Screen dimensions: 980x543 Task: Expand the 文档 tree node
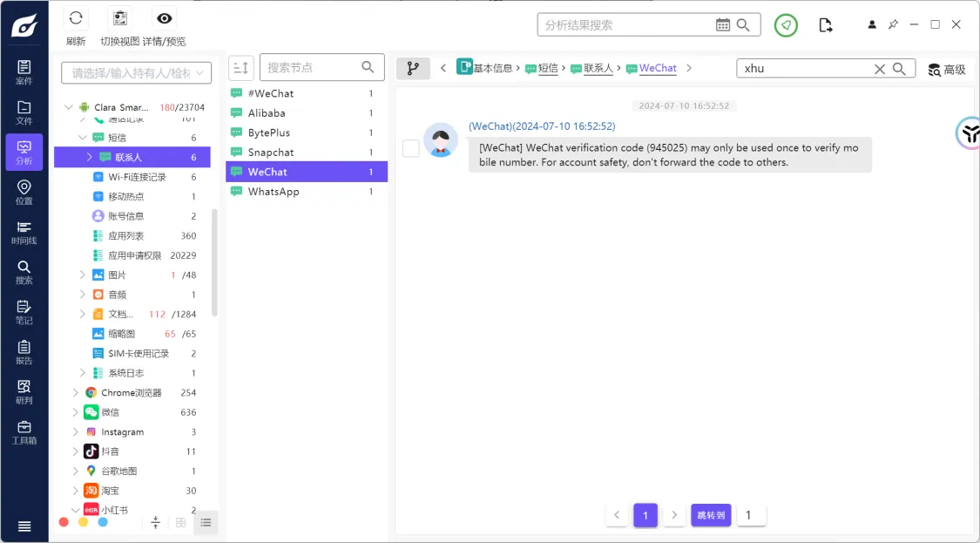(83, 314)
